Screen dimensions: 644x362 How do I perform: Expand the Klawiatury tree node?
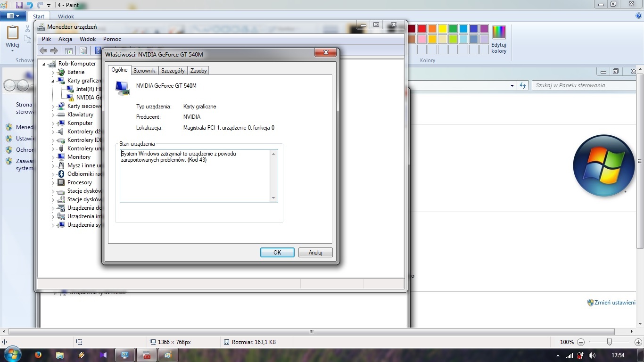click(53, 115)
